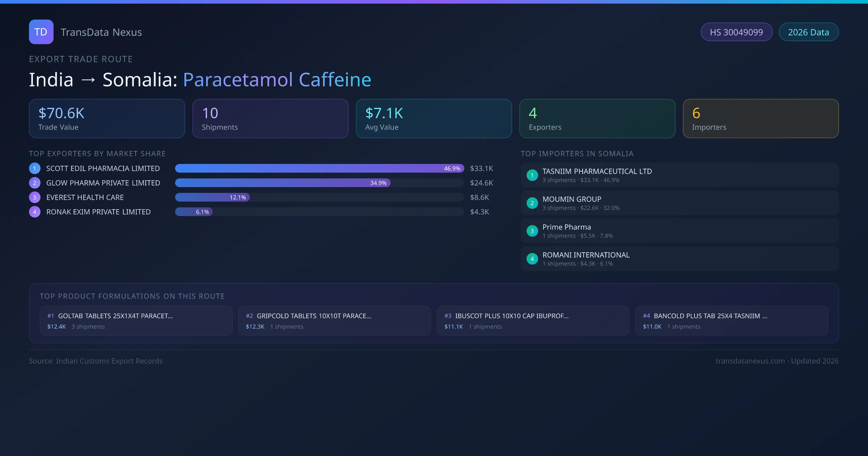Click the HS 30049099 code pill
The height and width of the screenshot is (456, 868).
pyautogui.click(x=736, y=32)
